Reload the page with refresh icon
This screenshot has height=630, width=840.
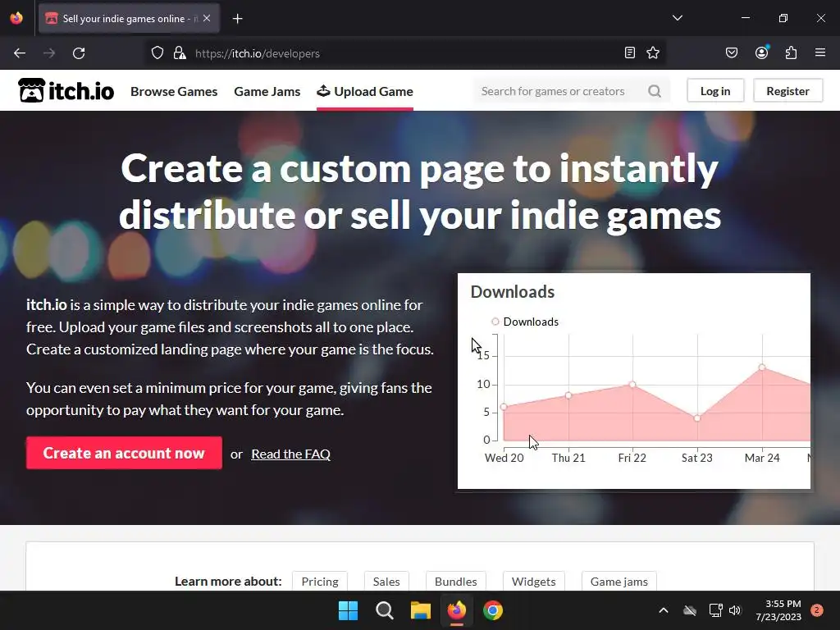point(79,53)
